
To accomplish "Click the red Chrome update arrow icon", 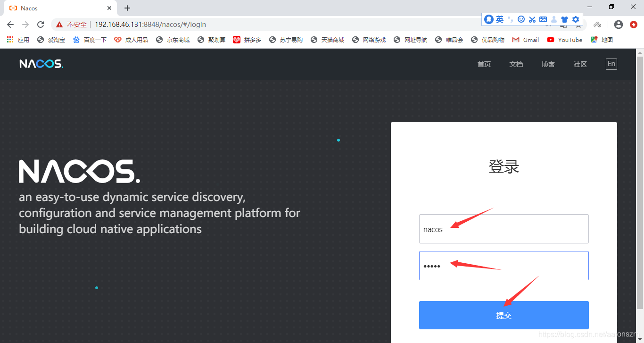I will pyautogui.click(x=634, y=25).
